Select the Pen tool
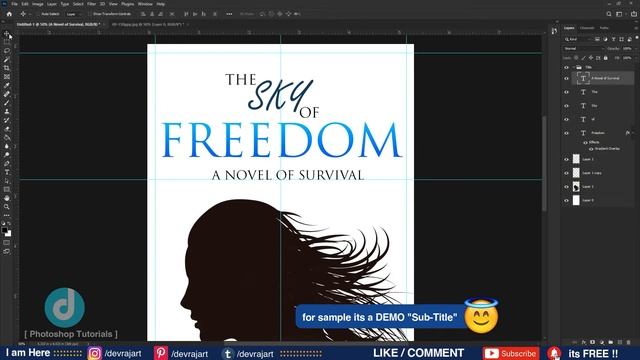This screenshot has height=360, width=640. (7, 164)
